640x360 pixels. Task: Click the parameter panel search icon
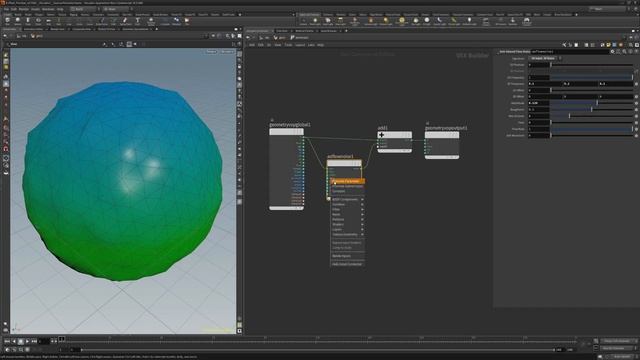[624, 52]
